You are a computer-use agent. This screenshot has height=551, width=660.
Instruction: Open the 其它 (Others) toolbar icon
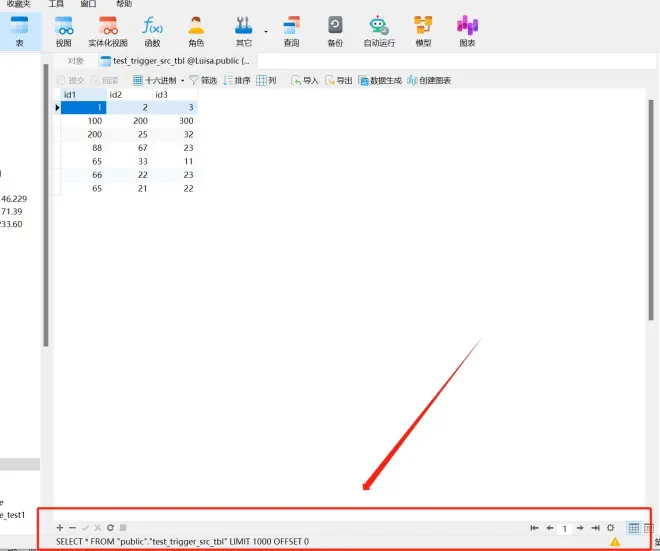point(243,31)
